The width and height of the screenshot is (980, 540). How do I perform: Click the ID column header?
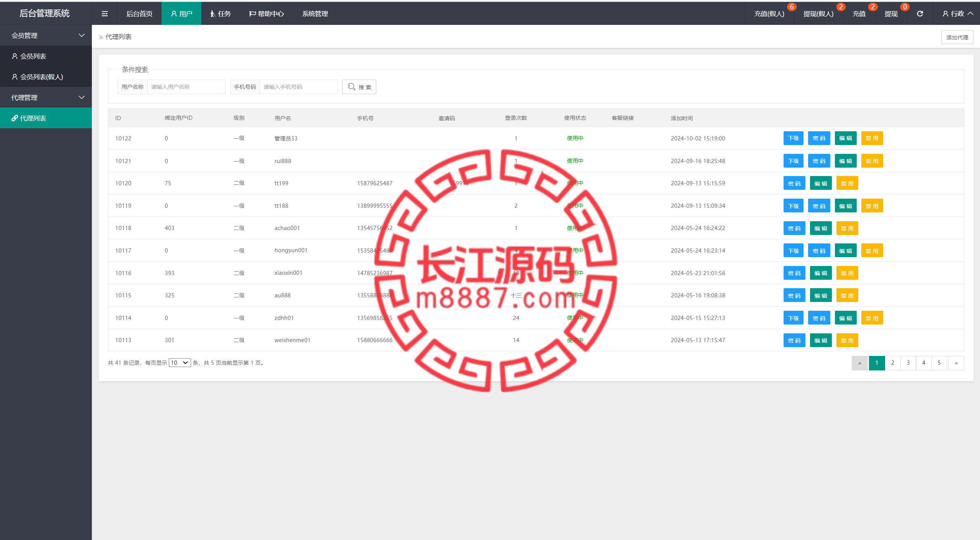[118, 118]
